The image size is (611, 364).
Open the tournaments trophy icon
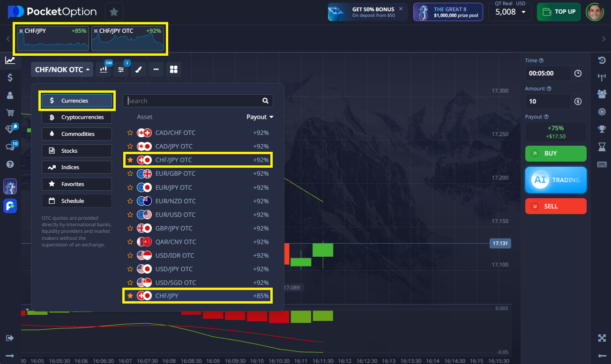click(x=602, y=129)
